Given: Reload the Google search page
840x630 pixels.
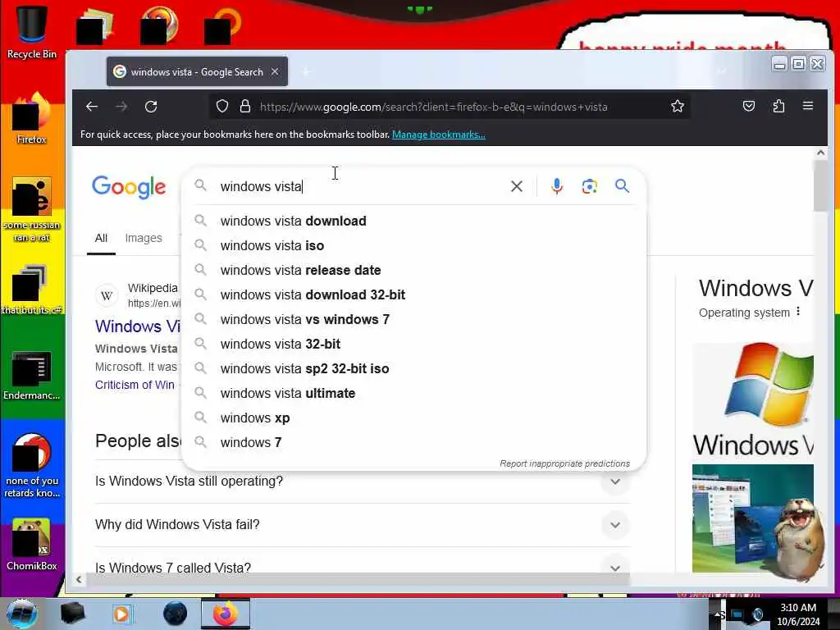Looking at the screenshot, I should (x=151, y=107).
